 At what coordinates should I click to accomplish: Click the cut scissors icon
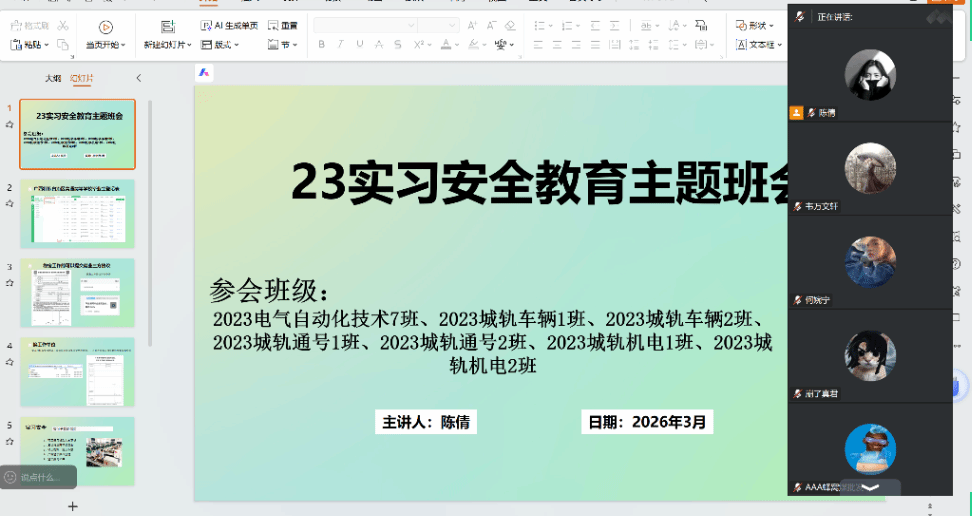click(x=63, y=25)
